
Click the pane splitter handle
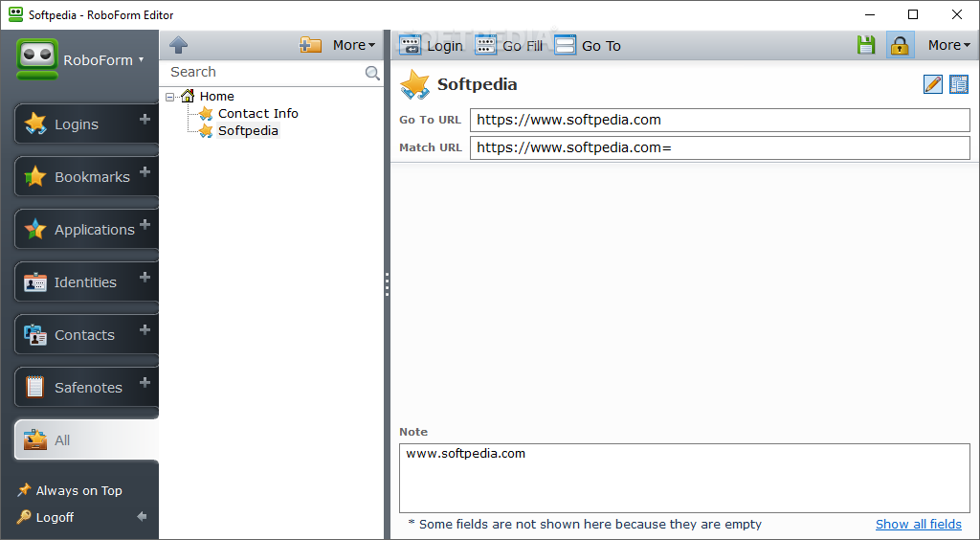point(387,284)
